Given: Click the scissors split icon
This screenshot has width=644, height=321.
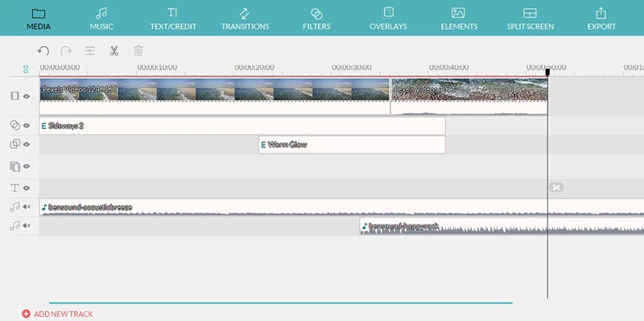Looking at the screenshot, I should [114, 51].
